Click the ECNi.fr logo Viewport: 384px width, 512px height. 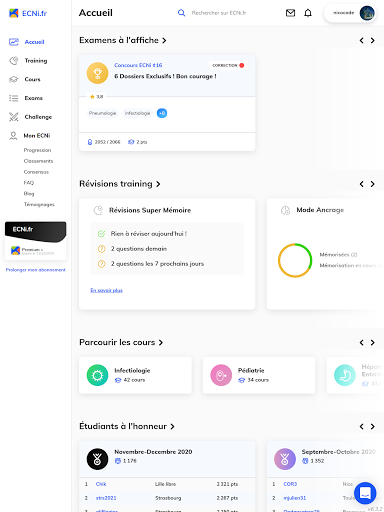coord(28,13)
